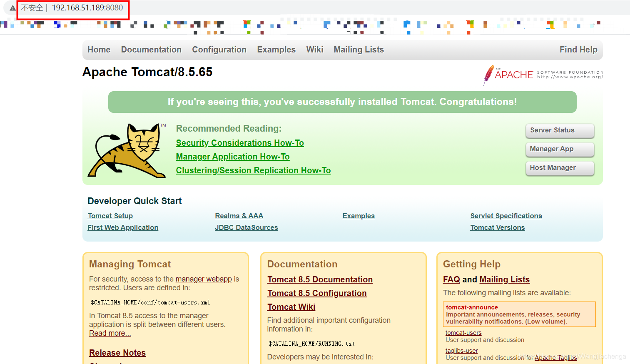Open Examples link under Developer Quick Start
This screenshot has width=630, height=364.
pyautogui.click(x=359, y=216)
